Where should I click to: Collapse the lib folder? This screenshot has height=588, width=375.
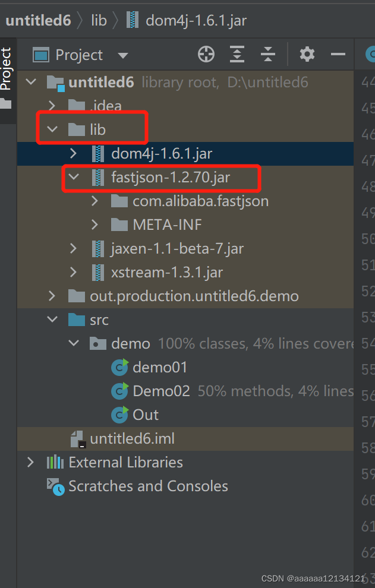[x=52, y=128]
